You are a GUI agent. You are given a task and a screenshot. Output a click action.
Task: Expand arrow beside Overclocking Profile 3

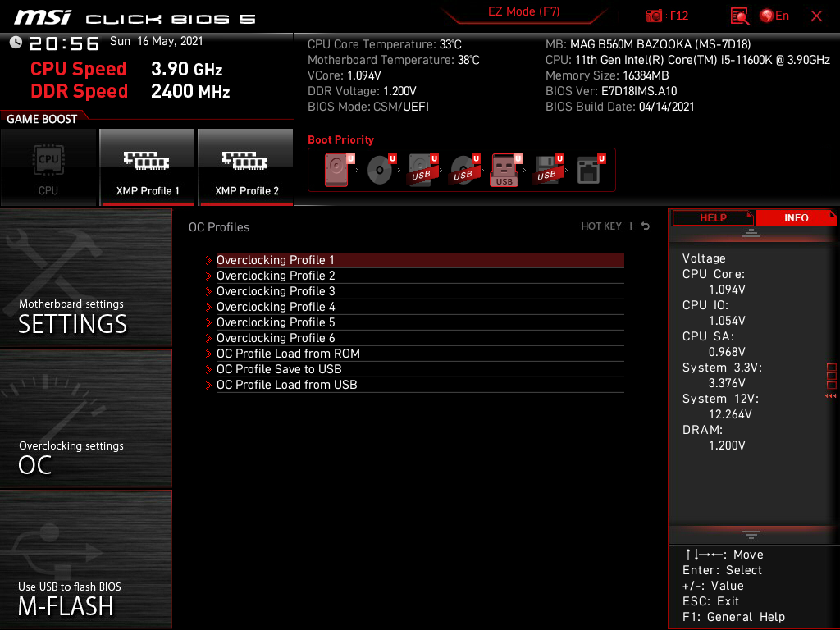pyautogui.click(x=208, y=291)
